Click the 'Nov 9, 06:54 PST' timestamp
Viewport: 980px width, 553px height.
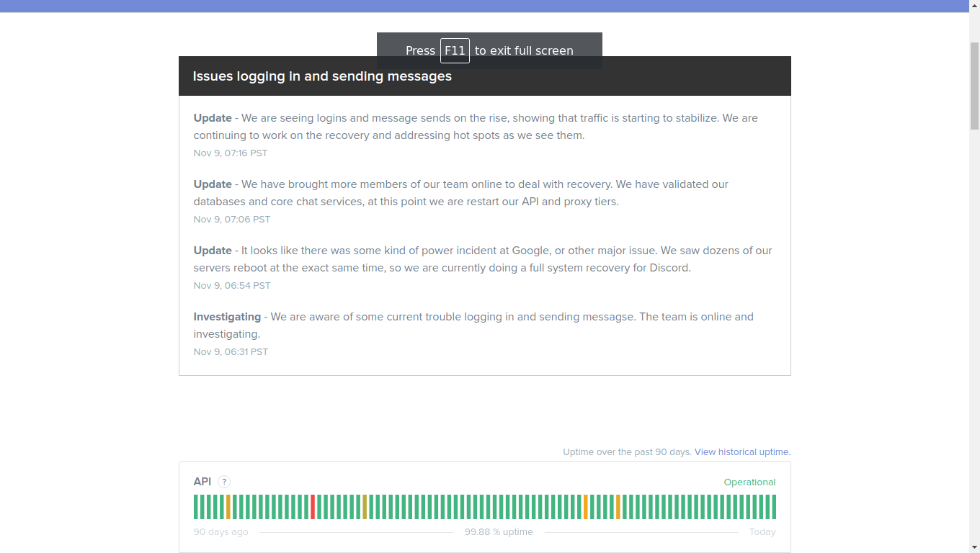(x=232, y=286)
